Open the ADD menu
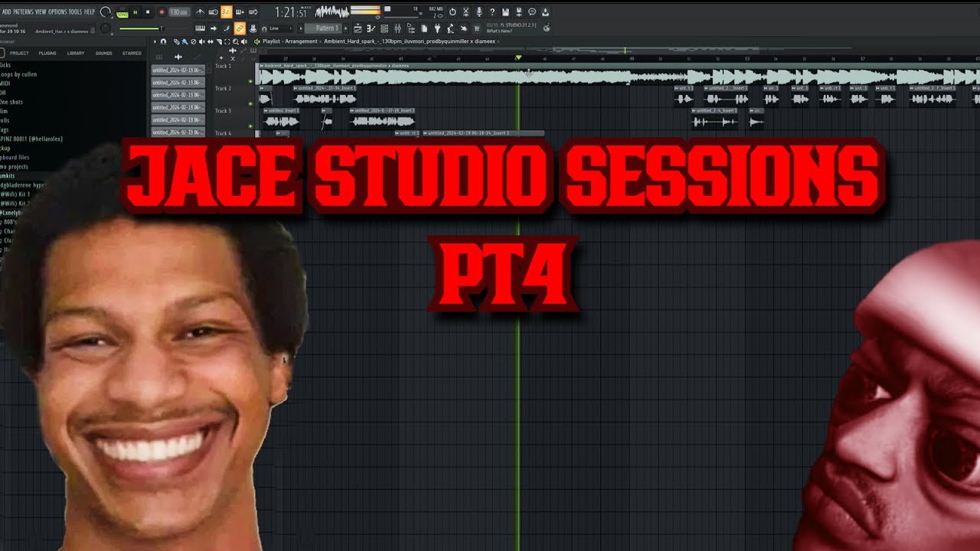 coord(7,12)
